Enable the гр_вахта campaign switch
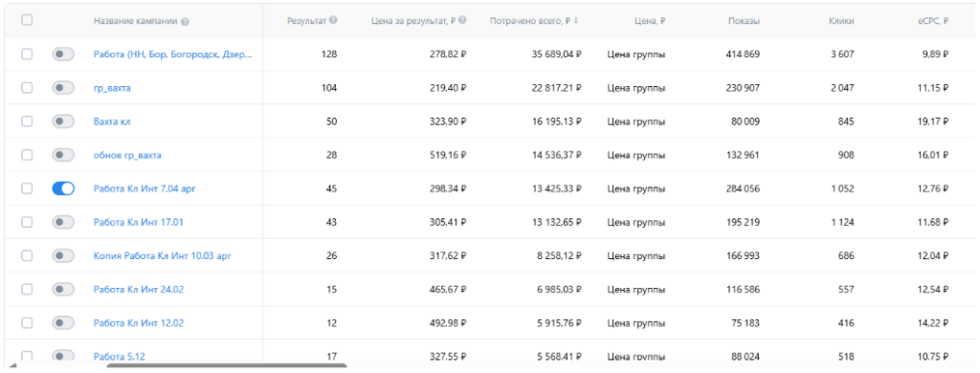 pos(63,88)
